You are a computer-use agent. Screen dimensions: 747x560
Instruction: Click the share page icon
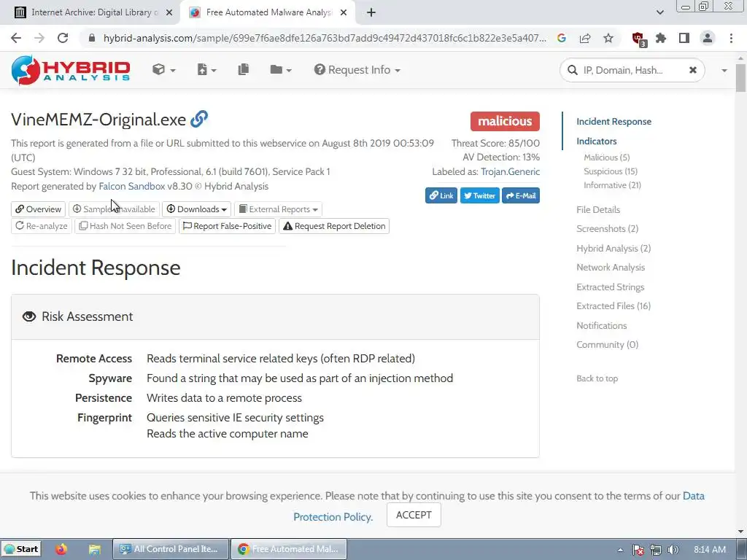[x=585, y=38]
